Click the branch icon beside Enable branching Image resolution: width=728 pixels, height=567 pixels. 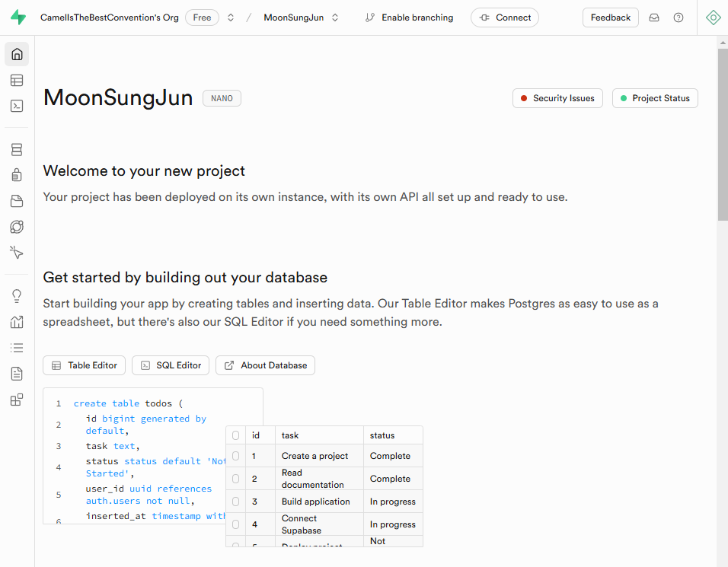click(x=369, y=18)
